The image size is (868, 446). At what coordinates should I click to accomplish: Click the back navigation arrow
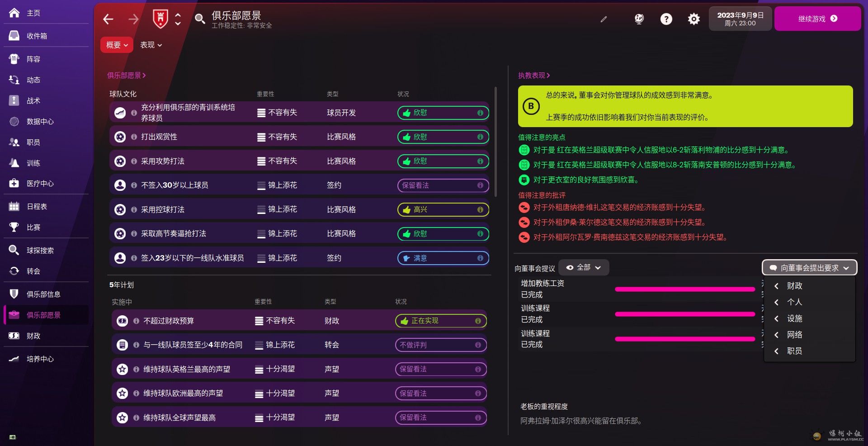pyautogui.click(x=108, y=19)
